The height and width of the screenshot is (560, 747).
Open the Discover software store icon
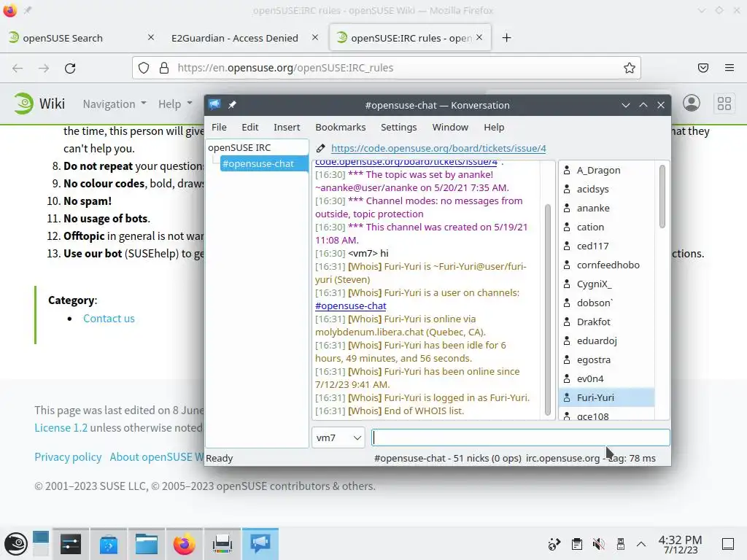(108, 544)
